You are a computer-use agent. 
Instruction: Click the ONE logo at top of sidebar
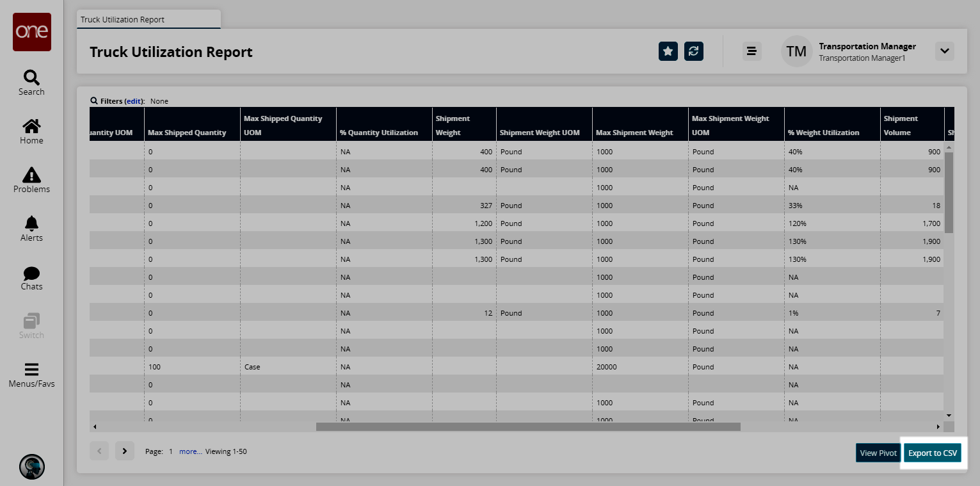click(x=32, y=32)
